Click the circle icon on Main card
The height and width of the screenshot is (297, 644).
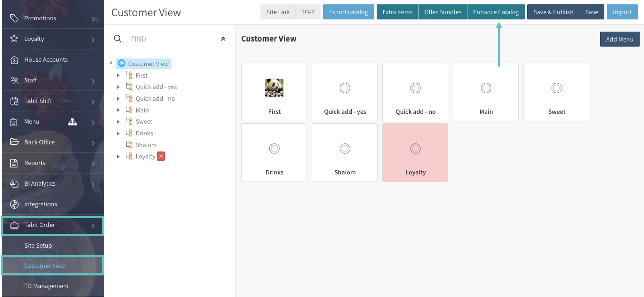(x=486, y=88)
